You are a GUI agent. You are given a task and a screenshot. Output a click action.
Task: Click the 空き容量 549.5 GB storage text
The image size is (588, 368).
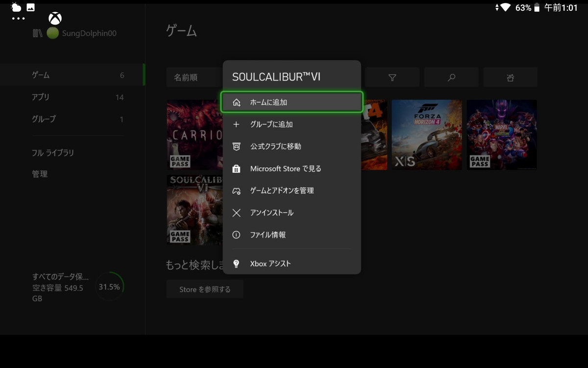[x=58, y=293]
